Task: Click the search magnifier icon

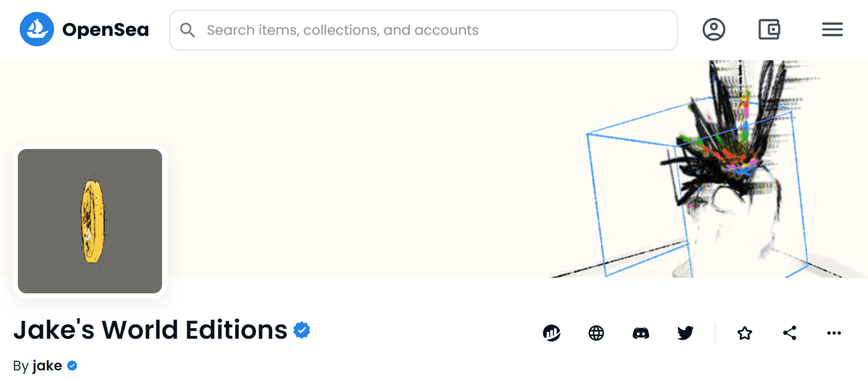Action: (x=188, y=30)
